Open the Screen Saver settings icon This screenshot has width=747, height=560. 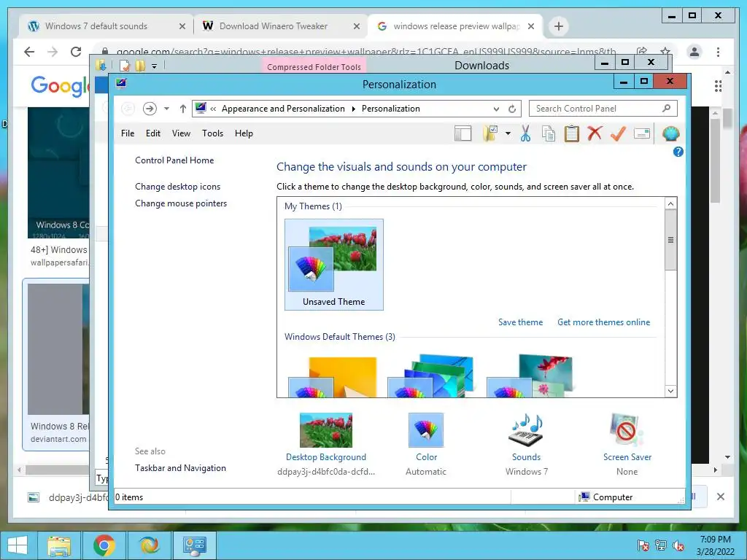coord(627,430)
